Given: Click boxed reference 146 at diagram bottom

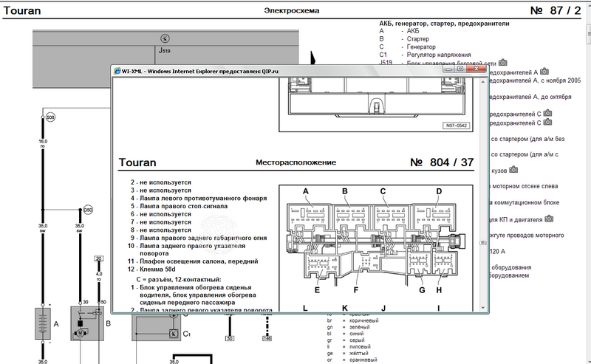Looking at the screenshot, I should (x=267, y=338).
